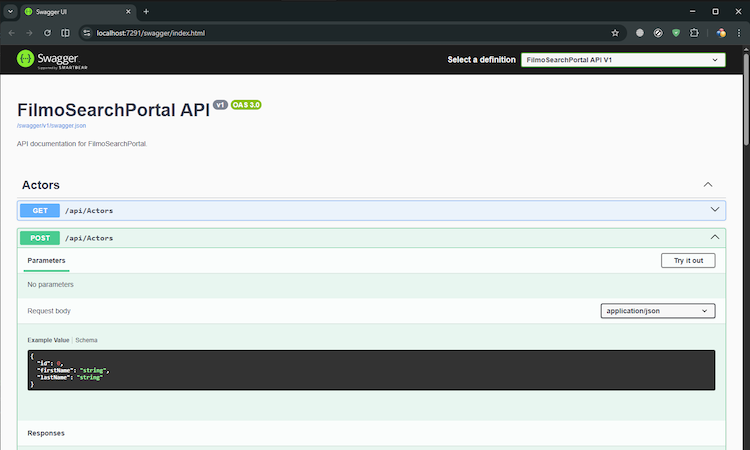Select the Parameters tab

[46, 261]
